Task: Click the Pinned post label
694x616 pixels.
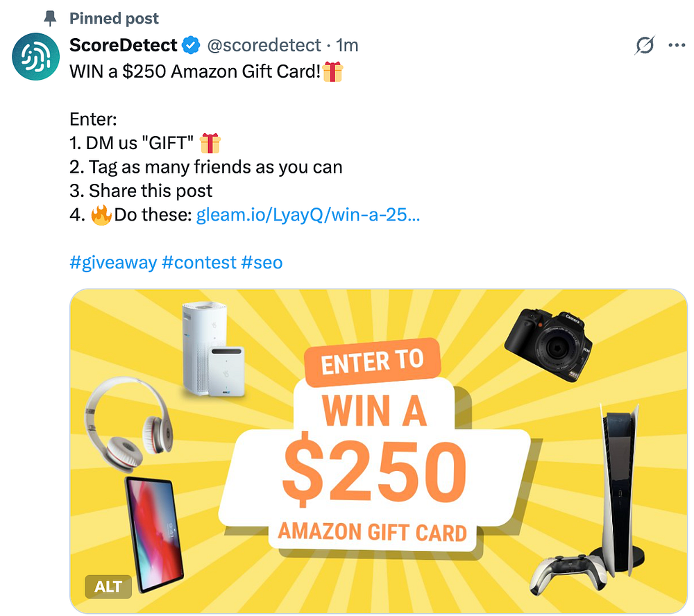Action: [115, 19]
